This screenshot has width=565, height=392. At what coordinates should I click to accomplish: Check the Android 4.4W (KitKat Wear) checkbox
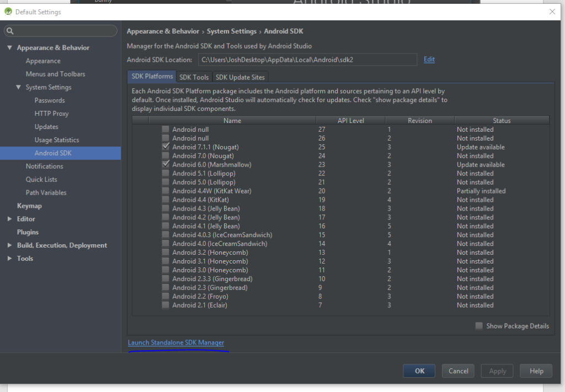(x=166, y=191)
